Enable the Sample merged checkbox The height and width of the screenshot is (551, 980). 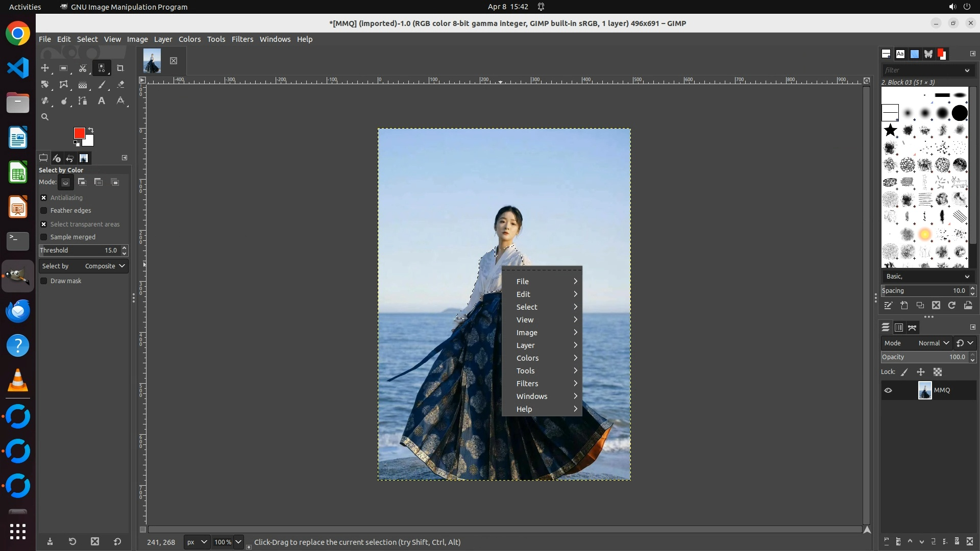(x=44, y=237)
